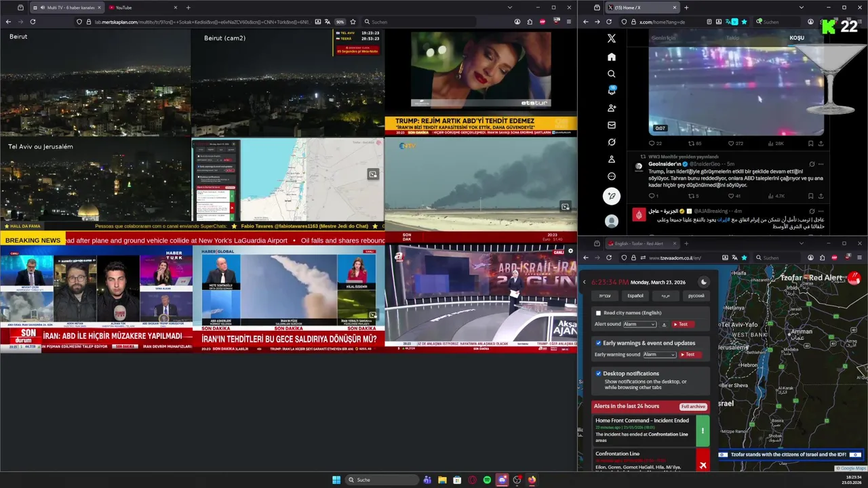Viewport: 868px width, 488px height.
Task: Bookmark star in the Multi TV address bar
Action: 351,22
